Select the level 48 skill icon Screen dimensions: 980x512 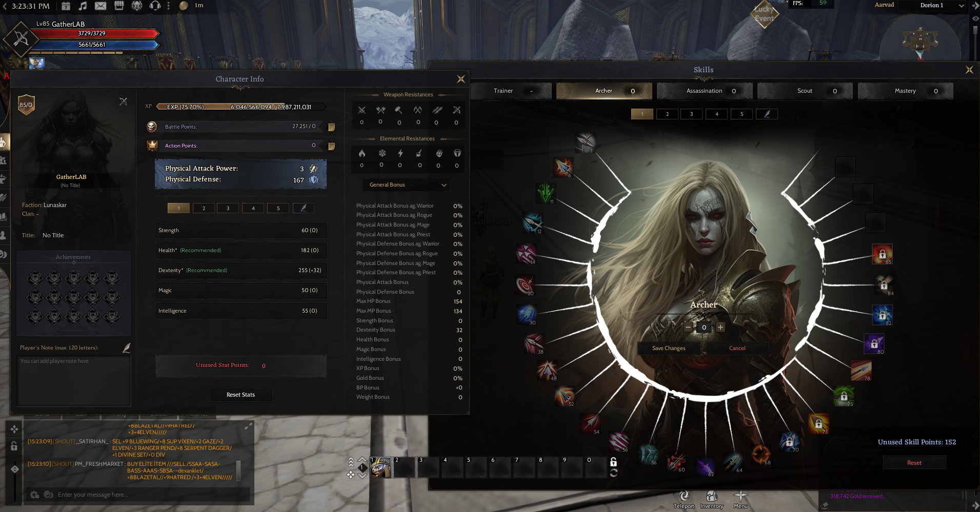(x=547, y=370)
